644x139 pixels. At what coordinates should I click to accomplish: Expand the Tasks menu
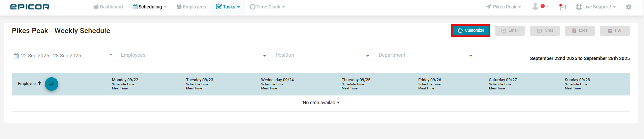pyautogui.click(x=228, y=7)
